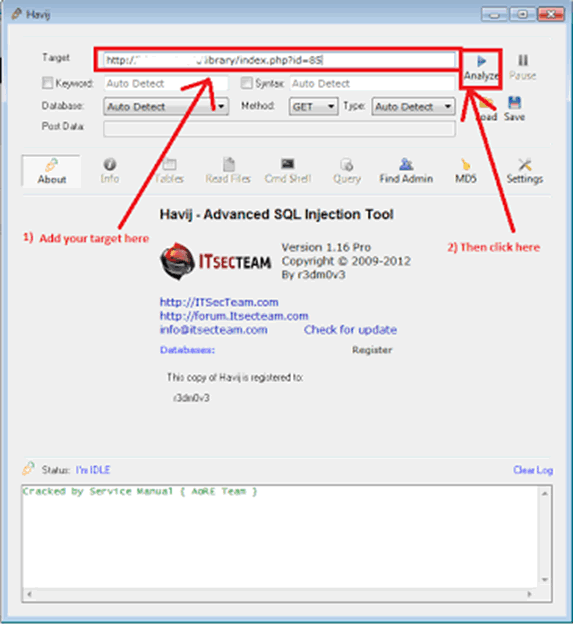
Task: Open the Read Files tab
Action: pyautogui.click(x=228, y=171)
